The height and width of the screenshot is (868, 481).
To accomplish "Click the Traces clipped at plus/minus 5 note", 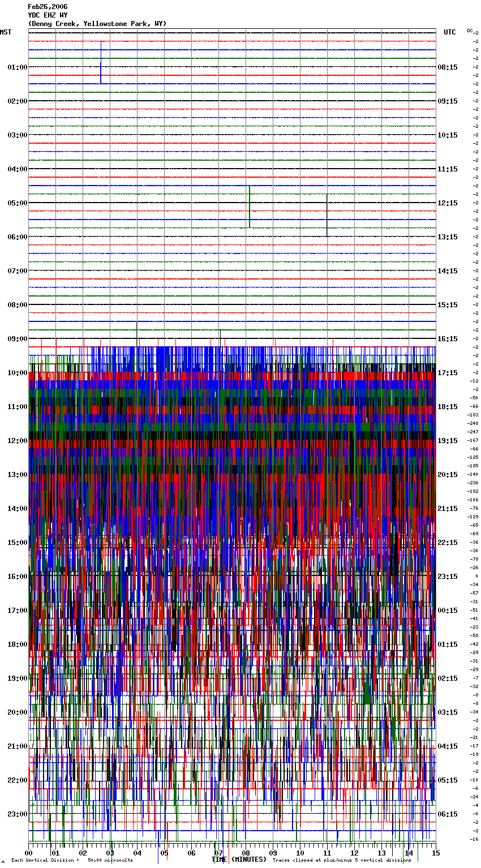I will pyautogui.click(x=342, y=860).
